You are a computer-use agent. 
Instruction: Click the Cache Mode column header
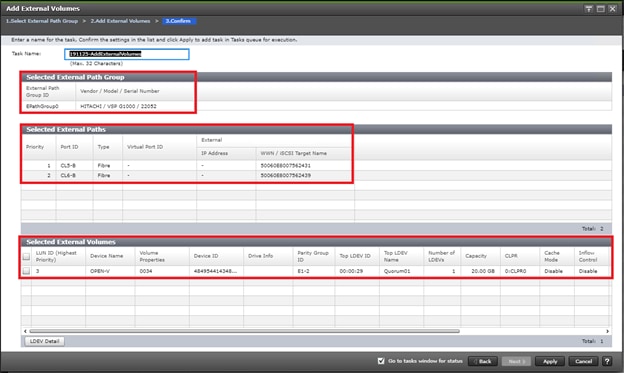(x=552, y=256)
